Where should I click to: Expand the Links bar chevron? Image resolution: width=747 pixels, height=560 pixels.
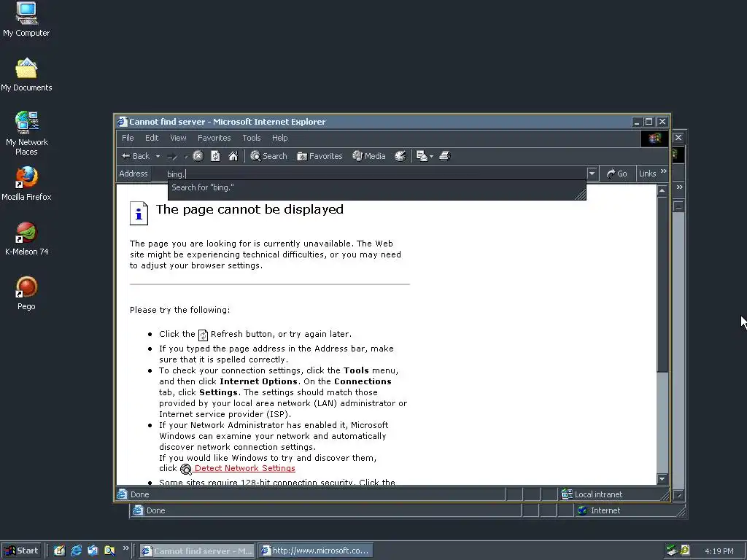(664, 171)
